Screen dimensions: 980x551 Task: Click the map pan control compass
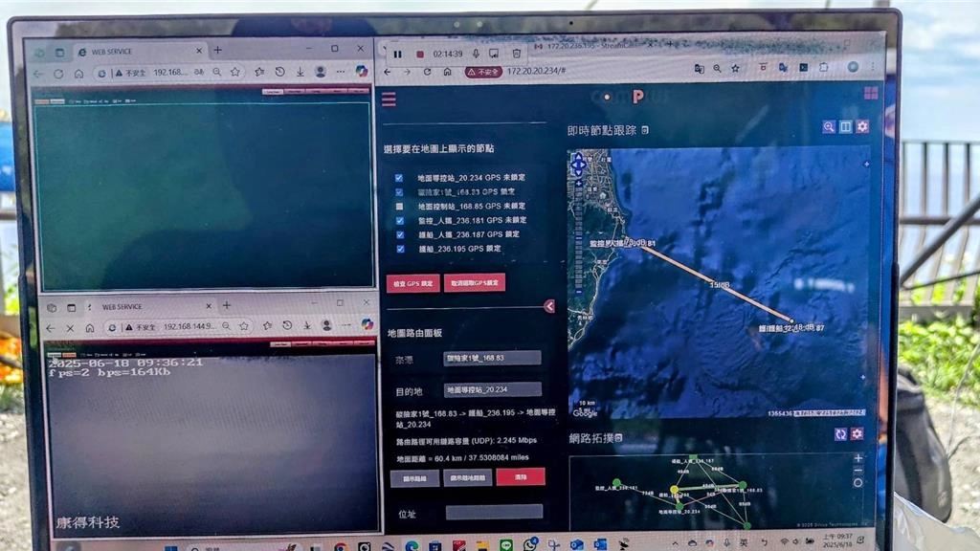[577, 165]
